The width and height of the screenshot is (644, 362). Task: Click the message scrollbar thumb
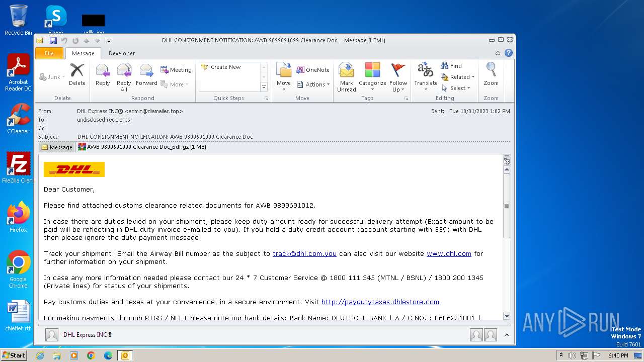tap(507, 206)
